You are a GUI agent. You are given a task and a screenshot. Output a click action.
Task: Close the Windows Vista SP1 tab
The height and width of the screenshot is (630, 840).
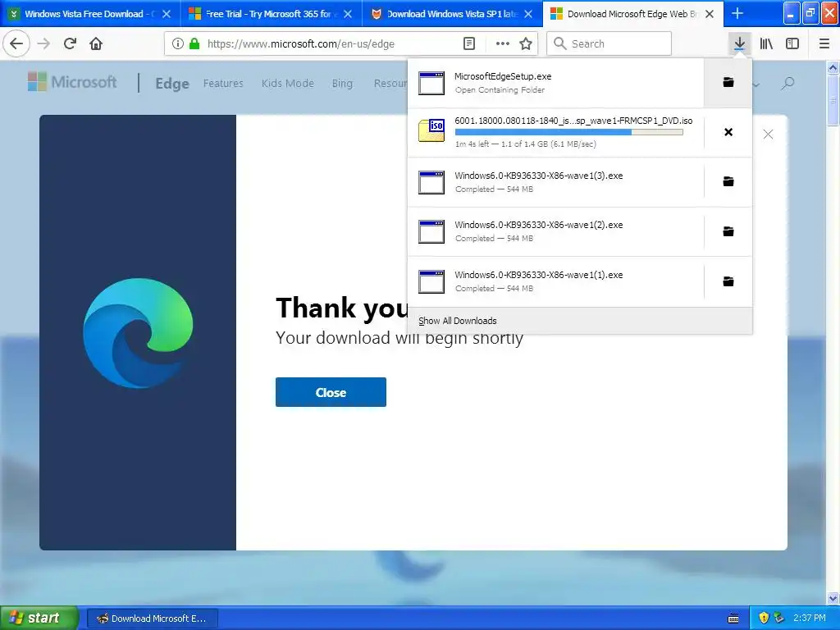528,14
